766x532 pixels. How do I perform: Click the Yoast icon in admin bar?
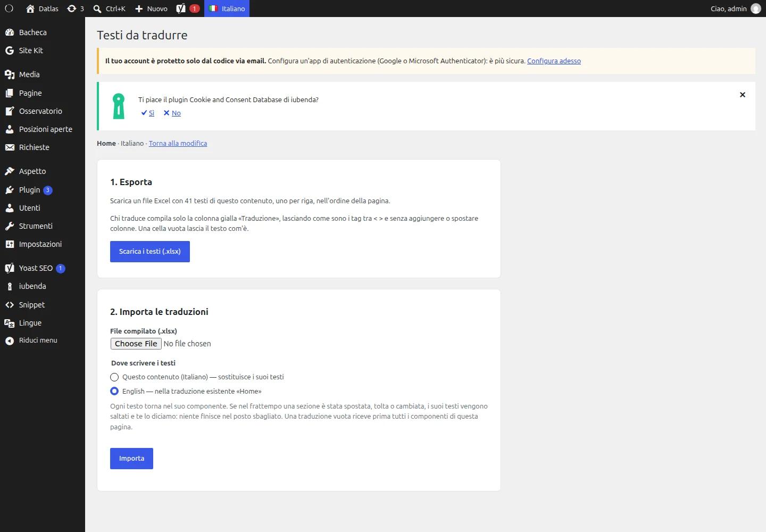coord(181,9)
